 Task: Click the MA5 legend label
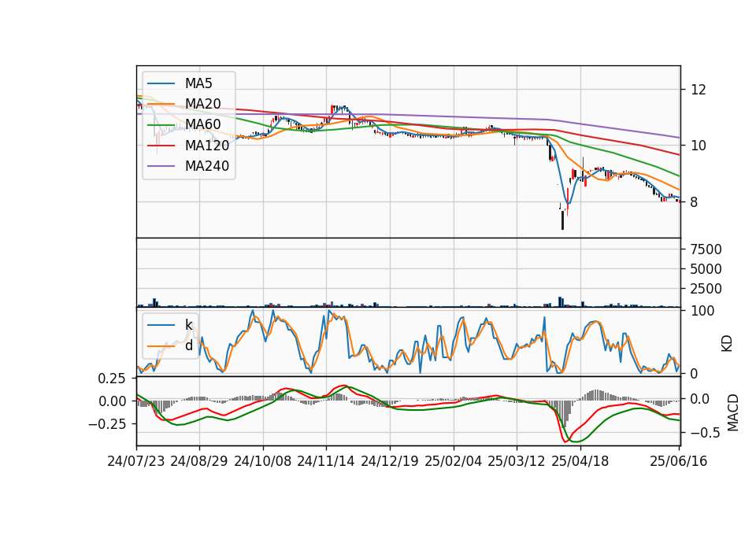[198, 83]
